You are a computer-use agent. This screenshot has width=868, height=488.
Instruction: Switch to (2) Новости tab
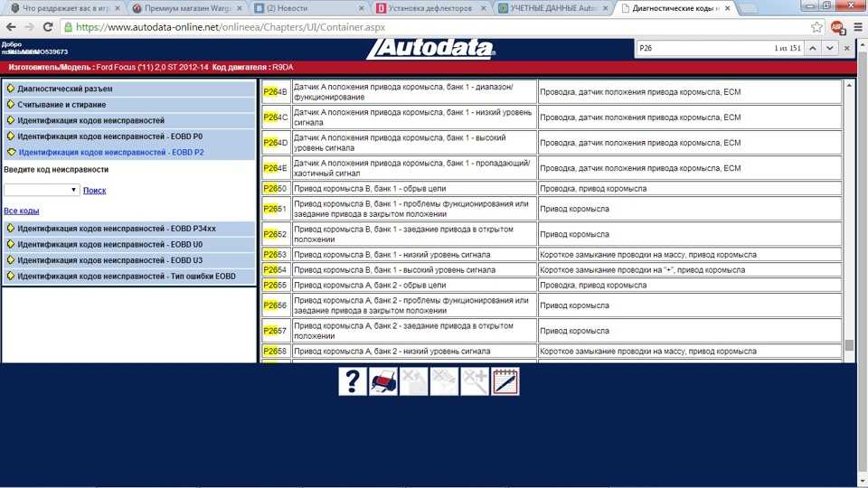[x=307, y=8]
